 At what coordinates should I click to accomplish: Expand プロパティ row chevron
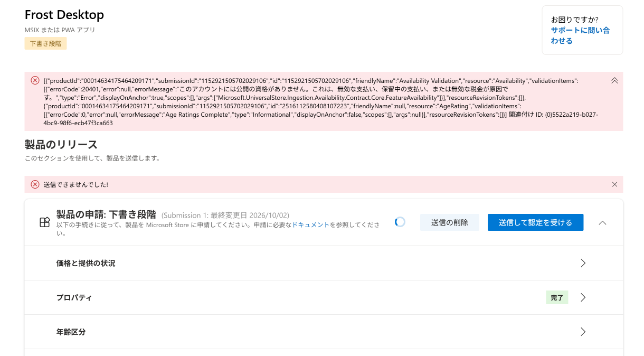coord(583,297)
